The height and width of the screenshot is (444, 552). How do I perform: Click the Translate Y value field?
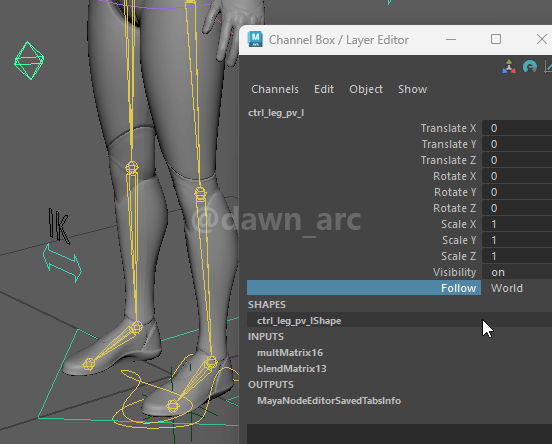(x=516, y=144)
